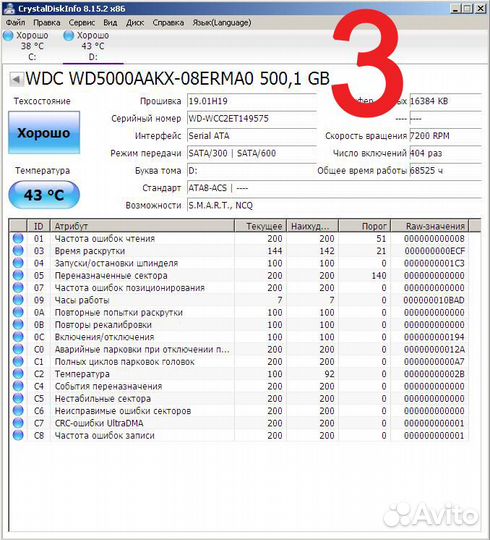Click the Прошивка field 19.01H19
Image resolution: width=490 pixels, height=540 pixels.
pyautogui.click(x=252, y=101)
